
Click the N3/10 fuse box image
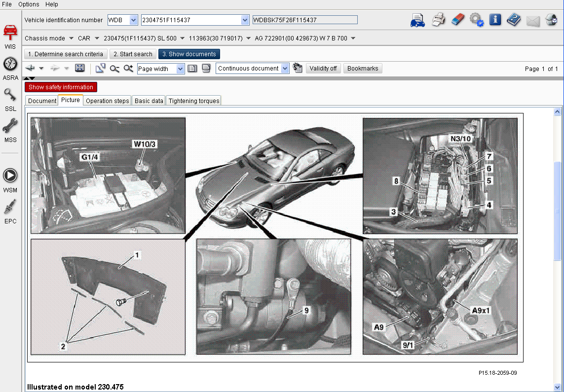coord(440,176)
